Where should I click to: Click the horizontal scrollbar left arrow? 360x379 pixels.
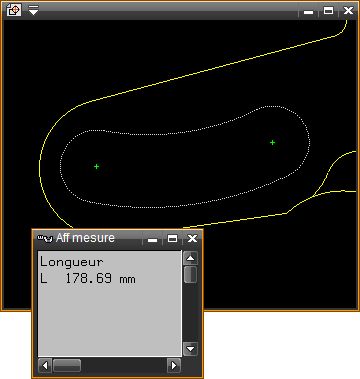pos(45,366)
